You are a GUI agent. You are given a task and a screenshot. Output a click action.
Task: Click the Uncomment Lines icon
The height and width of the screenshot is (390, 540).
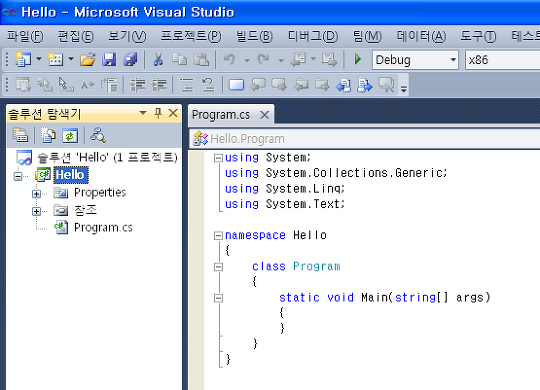click(x=208, y=85)
